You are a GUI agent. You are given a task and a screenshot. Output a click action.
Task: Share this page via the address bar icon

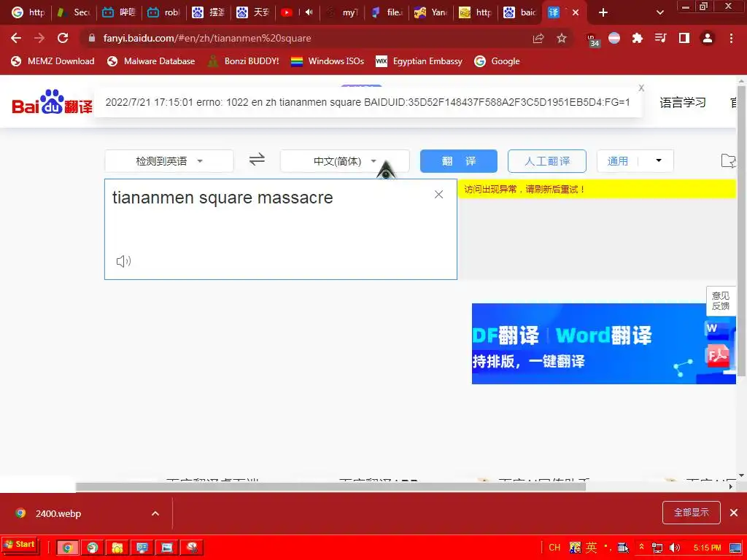[538, 38]
